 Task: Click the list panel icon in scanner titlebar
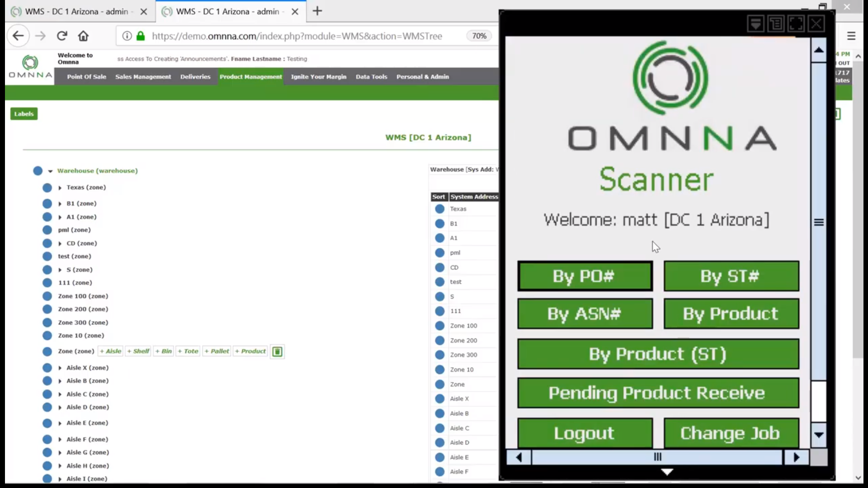(x=776, y=23)
